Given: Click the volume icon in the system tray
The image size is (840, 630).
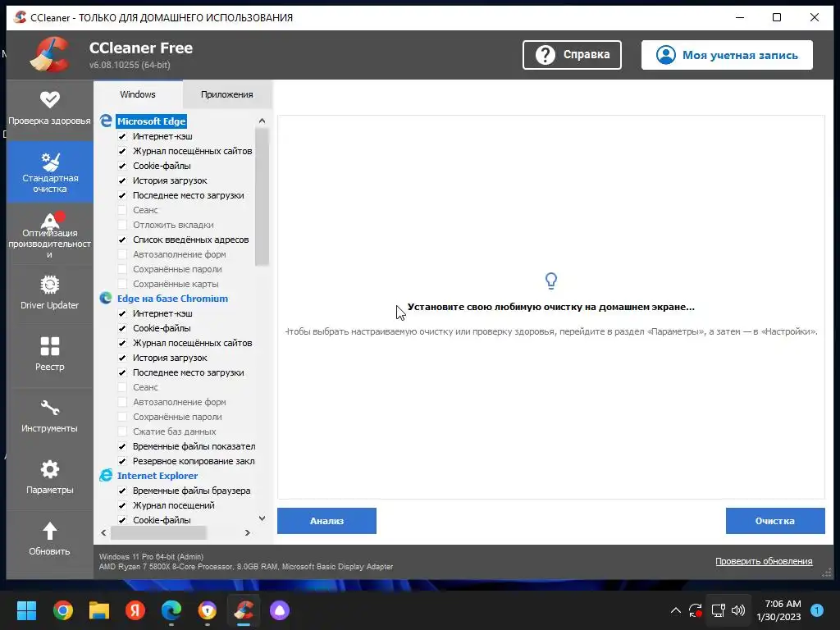Looking at the screenshot, I should pos(738,610).
